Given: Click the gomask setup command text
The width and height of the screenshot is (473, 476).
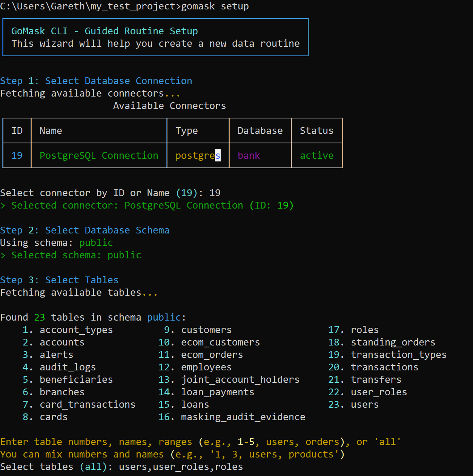Looking at the screenshot, I should (215, 6).
